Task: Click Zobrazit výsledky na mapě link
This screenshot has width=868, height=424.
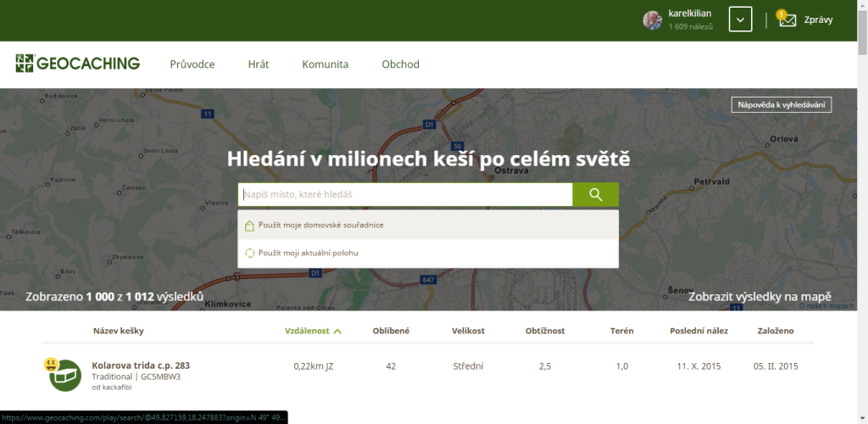Action: point(759,296)
